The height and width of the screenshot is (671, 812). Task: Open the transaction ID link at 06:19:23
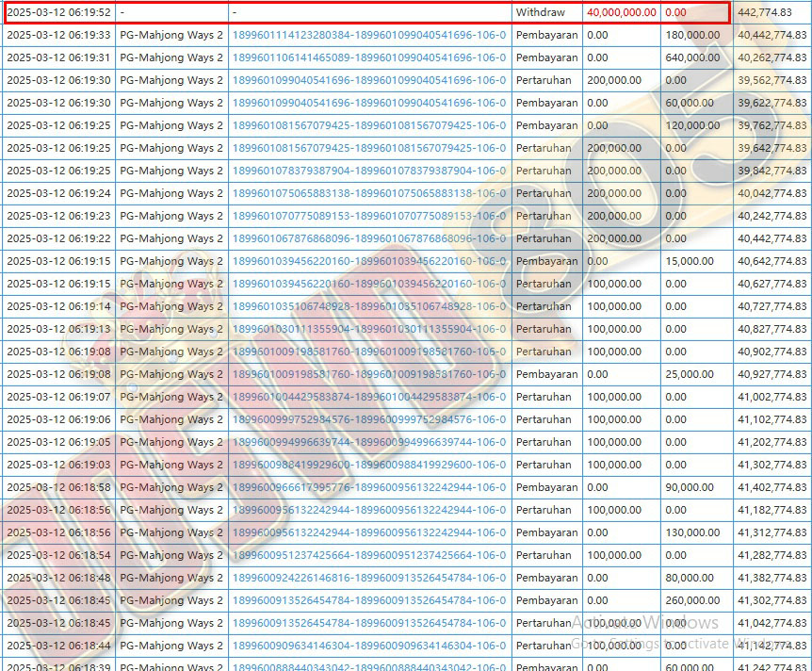(x=368, y=216)
